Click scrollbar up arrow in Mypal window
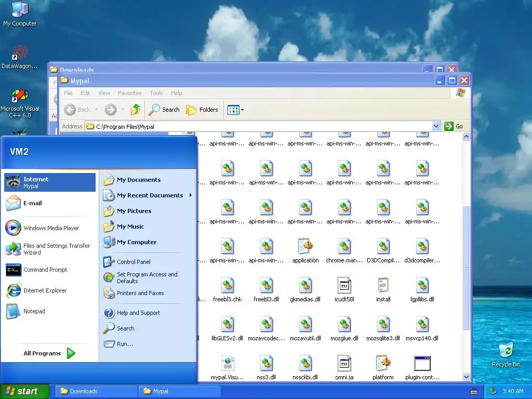Image resolution: width=532 pixels, height=399 pixels. tap(466, 137)
